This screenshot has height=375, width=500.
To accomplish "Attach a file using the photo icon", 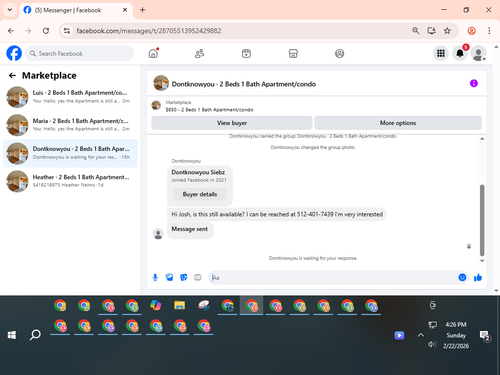I will 170,277.
